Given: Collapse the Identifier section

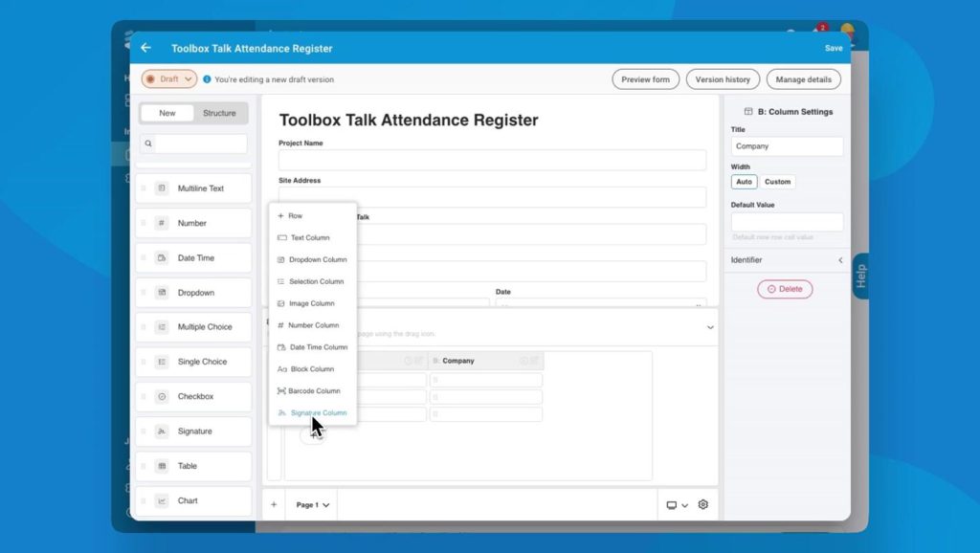Looking at the screenshot, I should click(x=840, y=259).
